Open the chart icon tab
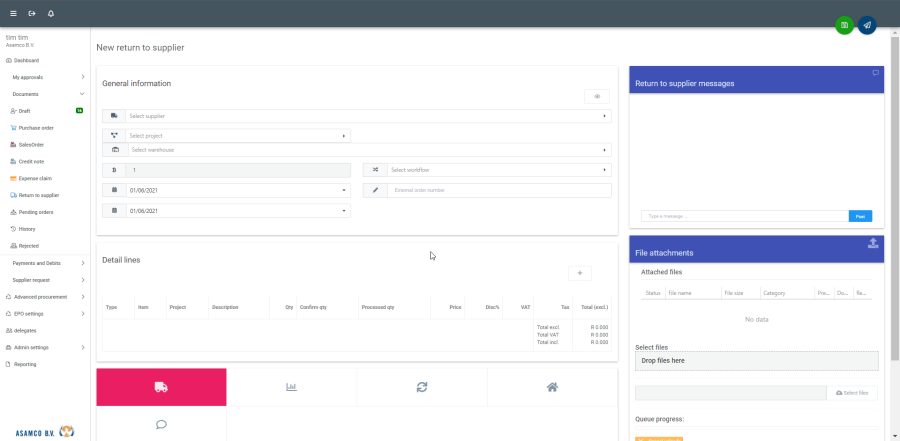 (291, 387)
